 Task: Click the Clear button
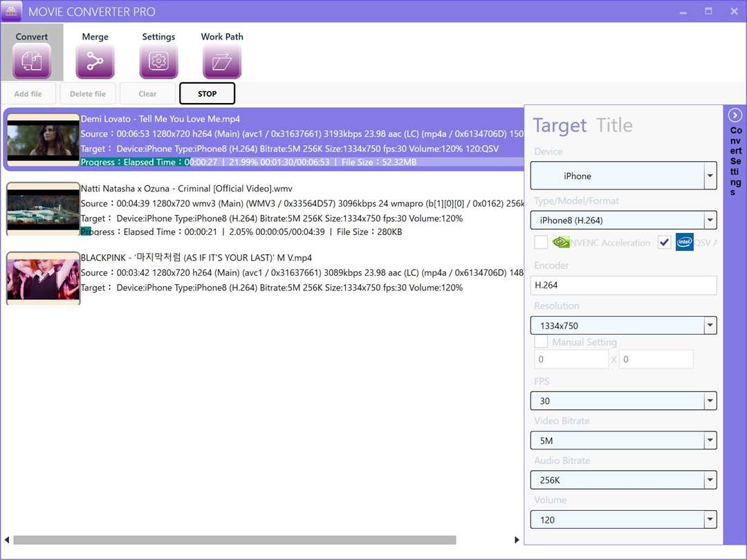(x=147, y=94)
